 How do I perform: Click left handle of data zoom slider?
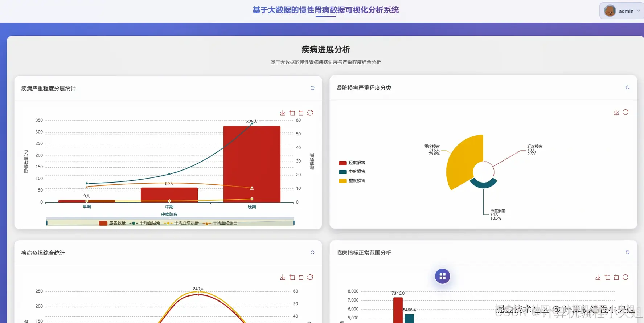tap(47, 223)
